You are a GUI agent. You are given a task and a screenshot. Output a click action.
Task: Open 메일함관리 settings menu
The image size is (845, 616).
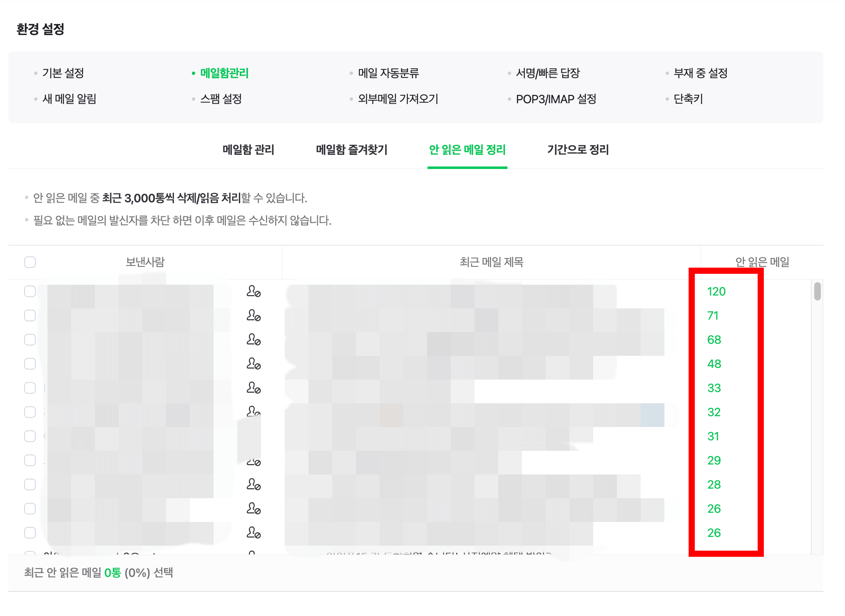pyautogui.click(x=224, y=73)
